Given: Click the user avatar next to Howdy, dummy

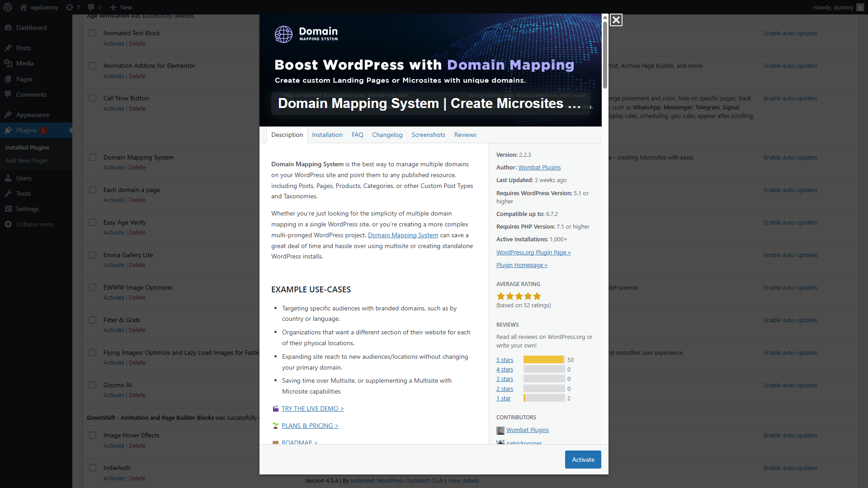Looking at the screenshot, I should click(x=860, y=7).
